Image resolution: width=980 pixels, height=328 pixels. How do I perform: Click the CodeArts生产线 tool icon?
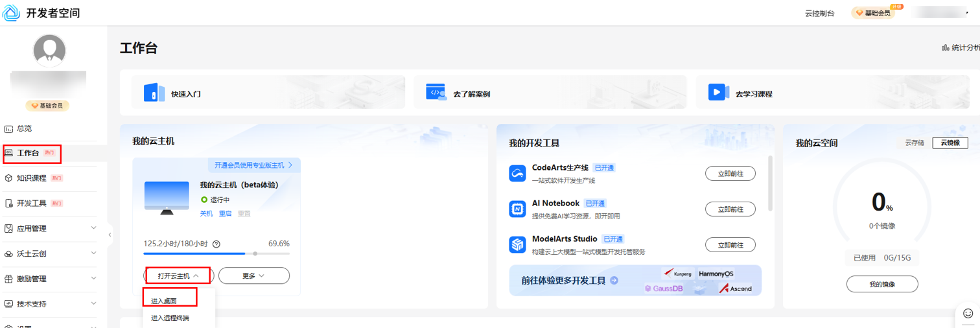[517, 173]
